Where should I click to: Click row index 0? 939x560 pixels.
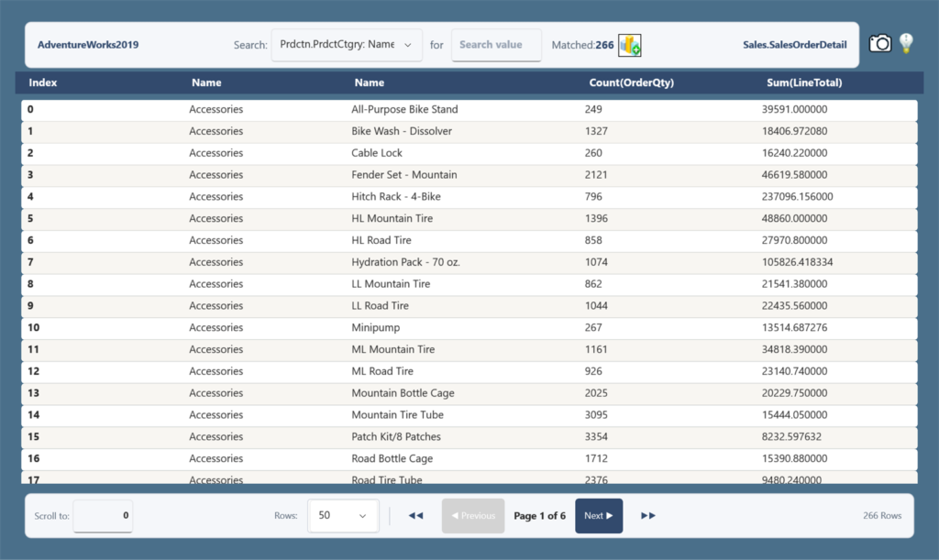(x=30, y=109)
